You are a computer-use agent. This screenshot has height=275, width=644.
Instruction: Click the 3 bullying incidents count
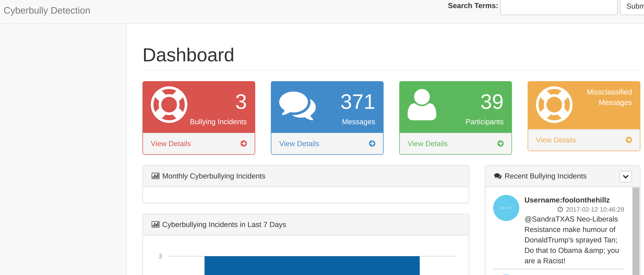pos(241,102)
